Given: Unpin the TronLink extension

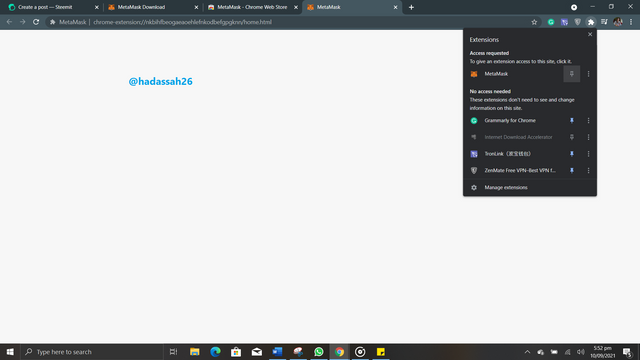Looking at the screenshot, I should 571,154.
